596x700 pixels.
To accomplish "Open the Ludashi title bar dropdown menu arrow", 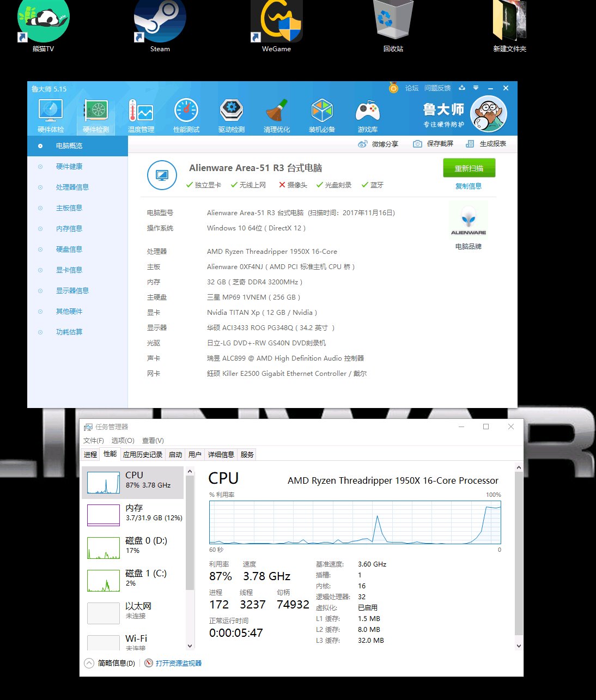I will coord(476,88).
